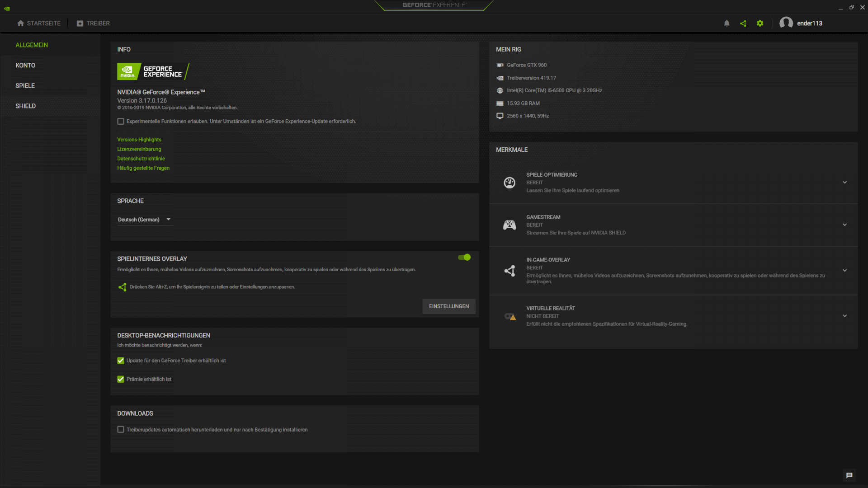Click the 2560 x 1440, 59Hz text

pos(528,116)
